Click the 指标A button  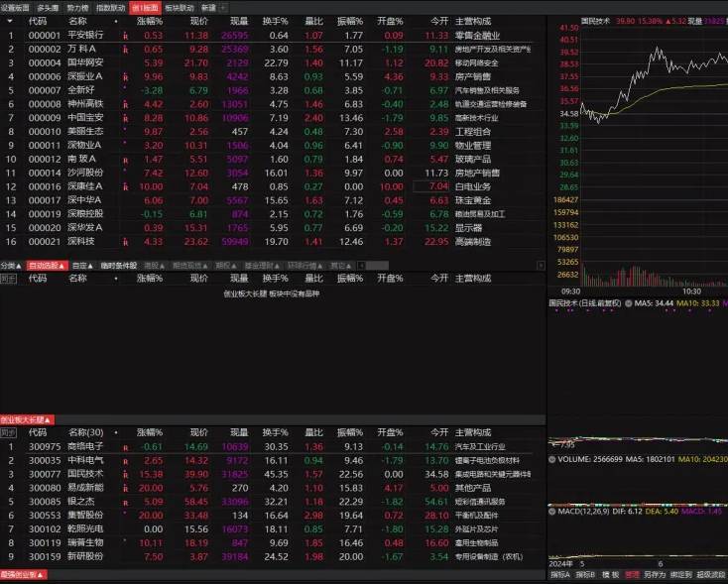[560, 575]
